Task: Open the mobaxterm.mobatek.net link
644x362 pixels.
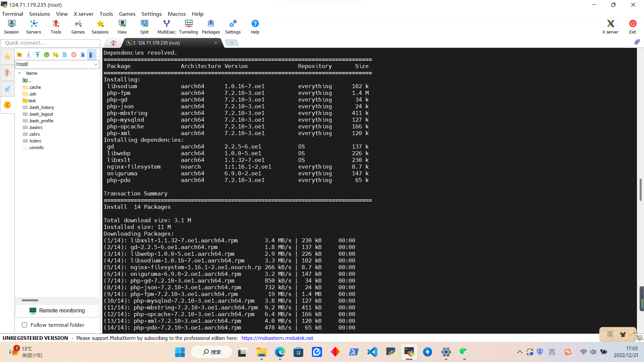Action: (x=277, y=338)
